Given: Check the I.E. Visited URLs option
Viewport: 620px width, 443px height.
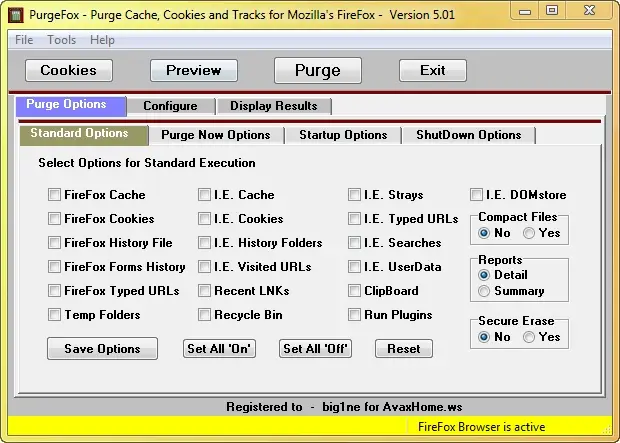Looking at the screenshot, I should pos(204,267).
